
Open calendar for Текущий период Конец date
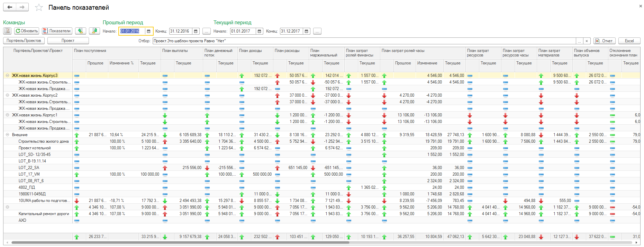(307, 31)
